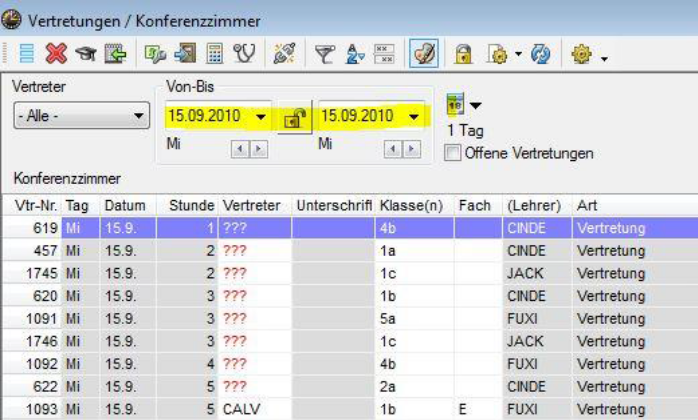
Task: Click the stethoscope icon in toolbar
Action: pyautogui.click(x=244, y=55)
